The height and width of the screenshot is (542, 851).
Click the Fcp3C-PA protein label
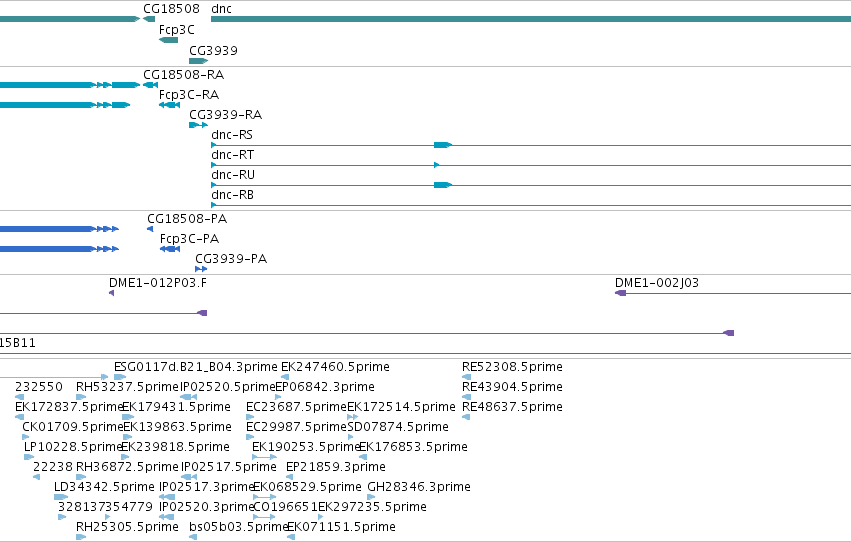pos(189,239)
